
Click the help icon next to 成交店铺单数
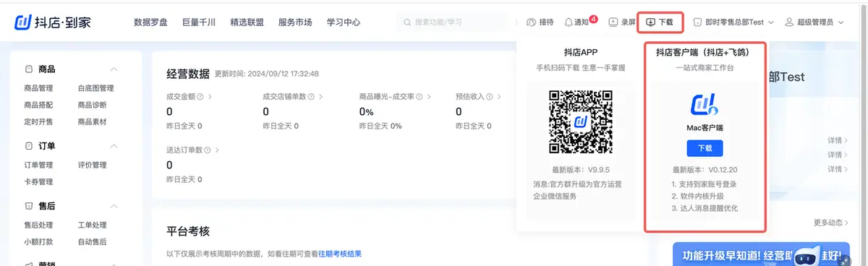[311, 96]
